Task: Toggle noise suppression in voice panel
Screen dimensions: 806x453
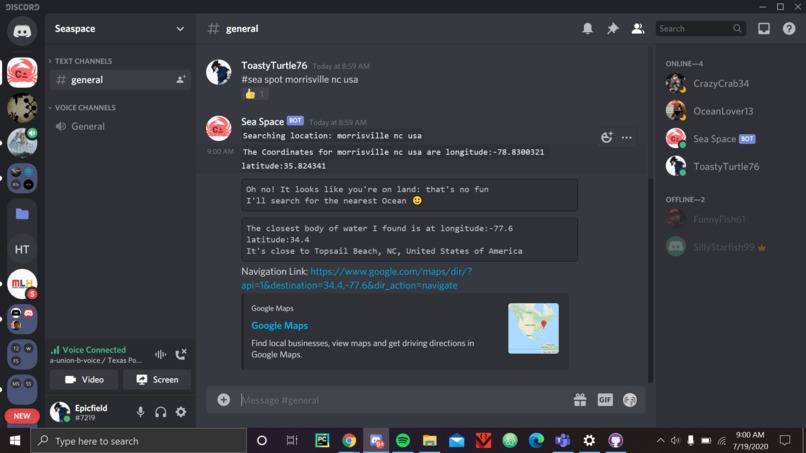Action: [x=160, y=354]
